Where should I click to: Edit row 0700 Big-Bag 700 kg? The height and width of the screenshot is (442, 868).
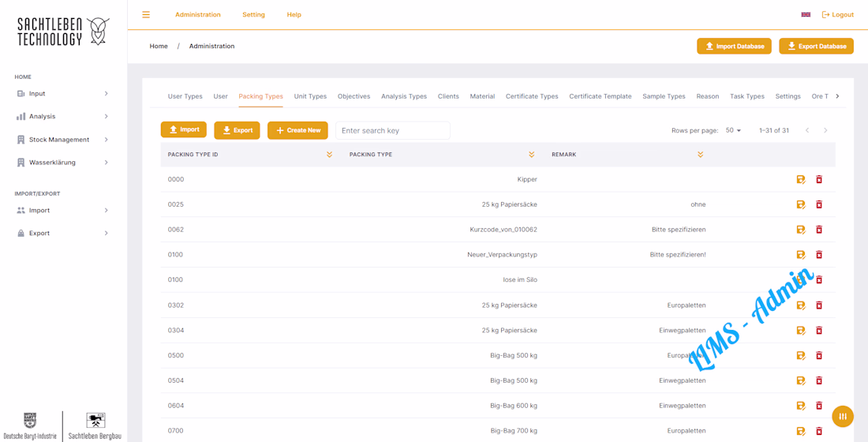coord(800,431)
